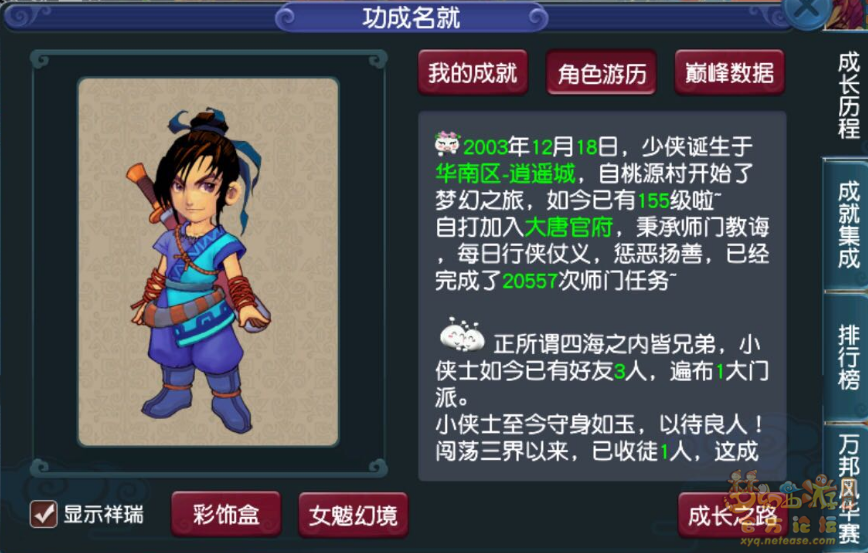View 巅峰数据 statistics

[729, 73]
